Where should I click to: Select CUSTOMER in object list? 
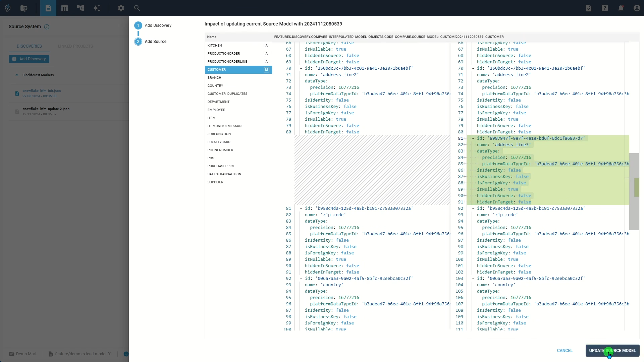click(238, 70)
